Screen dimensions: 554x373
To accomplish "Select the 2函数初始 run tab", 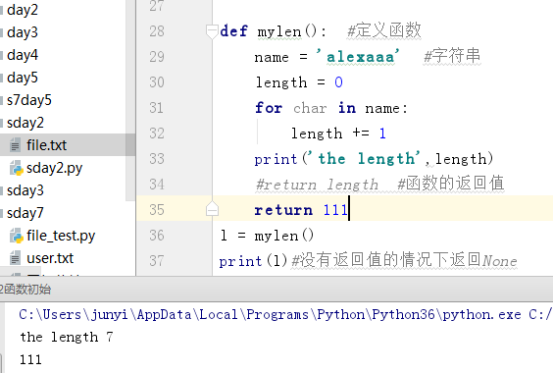I will coord(25,289).
